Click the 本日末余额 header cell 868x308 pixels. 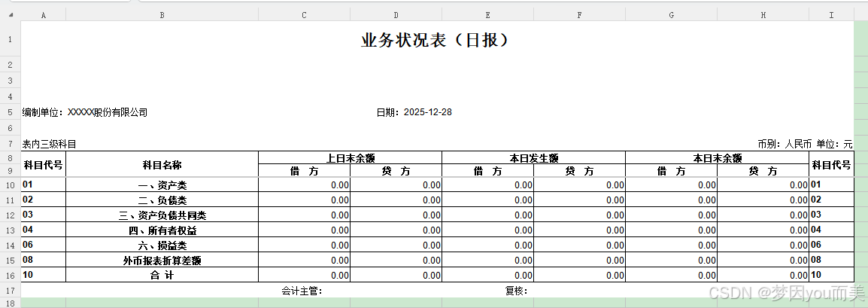click(718, 158)
